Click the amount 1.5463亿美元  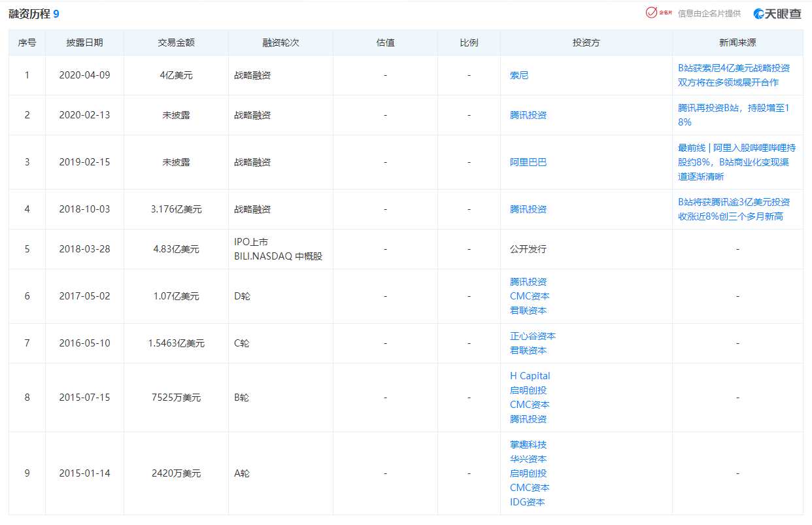coord(176,343)
